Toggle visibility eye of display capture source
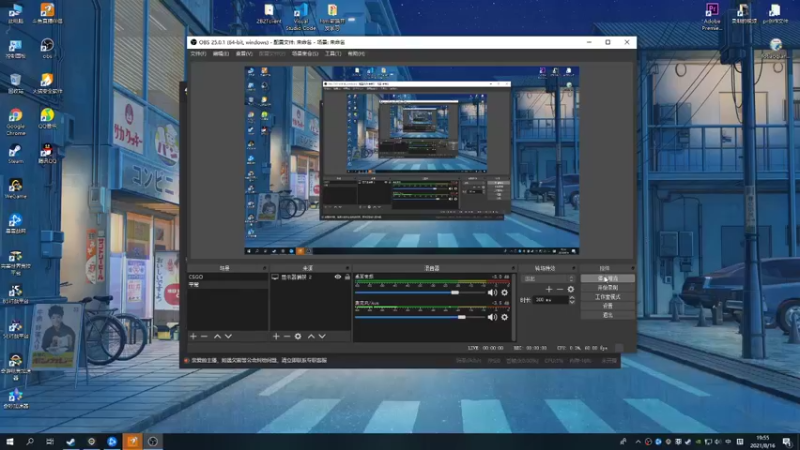Screen dimensions: 800x450 click(x=337, y=277)
